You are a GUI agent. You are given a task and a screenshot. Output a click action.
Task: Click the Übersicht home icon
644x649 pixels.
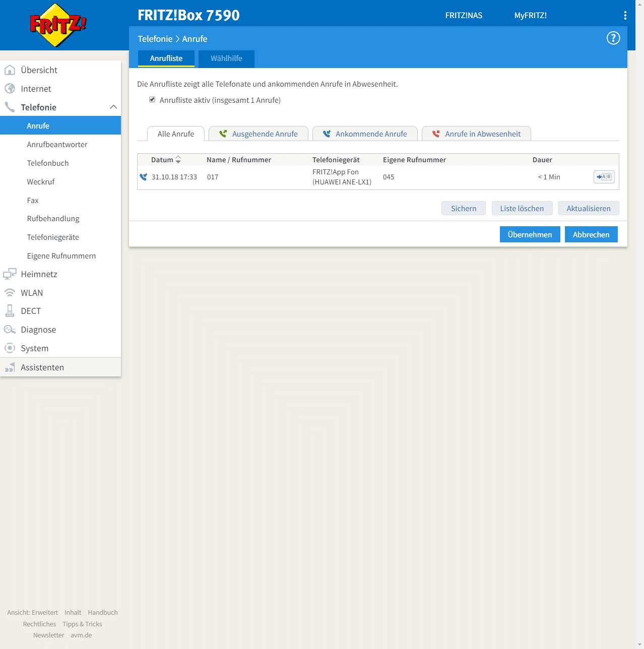click(10, 70)
